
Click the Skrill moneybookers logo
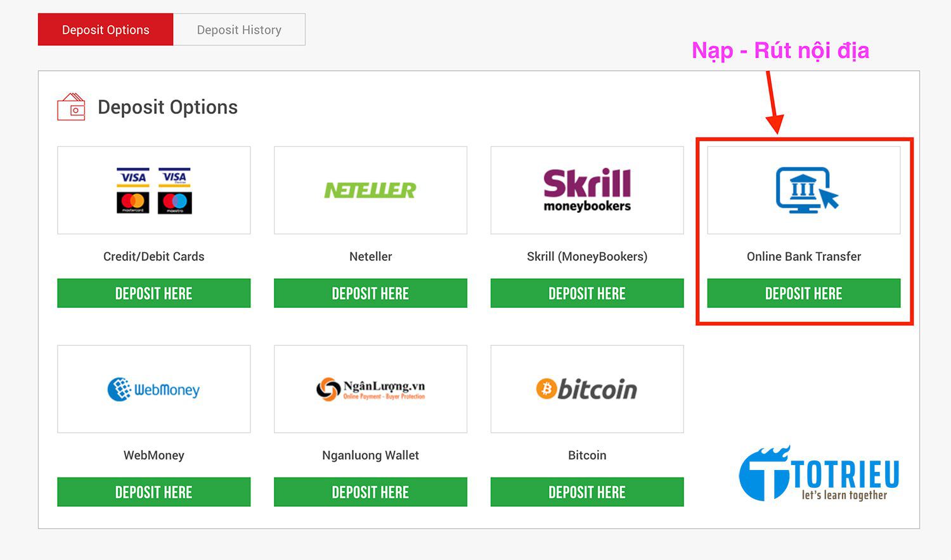click(x=587, y=190)
